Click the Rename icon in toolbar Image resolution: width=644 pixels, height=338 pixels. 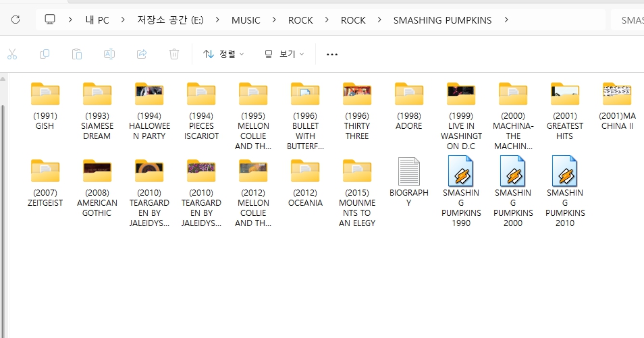(x=109, y=54)
